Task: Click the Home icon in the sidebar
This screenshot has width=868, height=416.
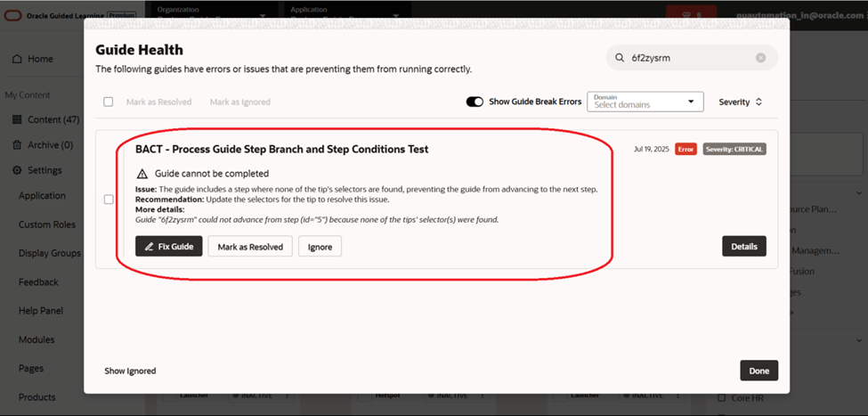Action: [18, 59]
